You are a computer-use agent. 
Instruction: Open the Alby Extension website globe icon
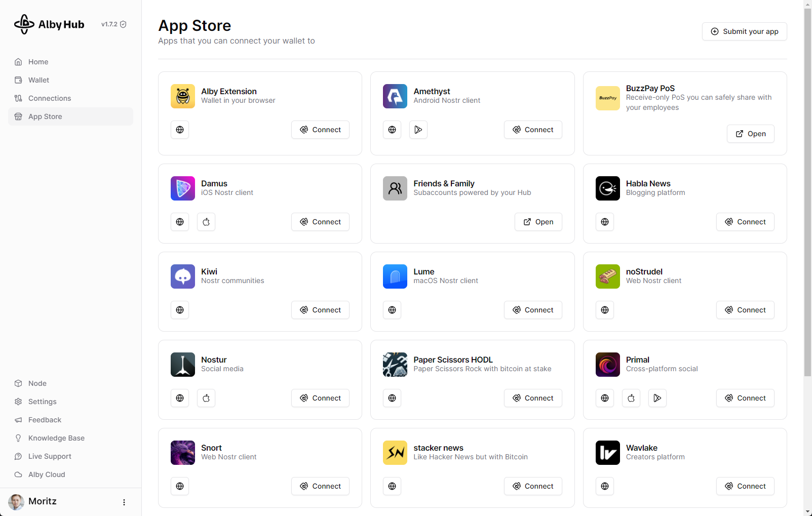tap(180, 130)
